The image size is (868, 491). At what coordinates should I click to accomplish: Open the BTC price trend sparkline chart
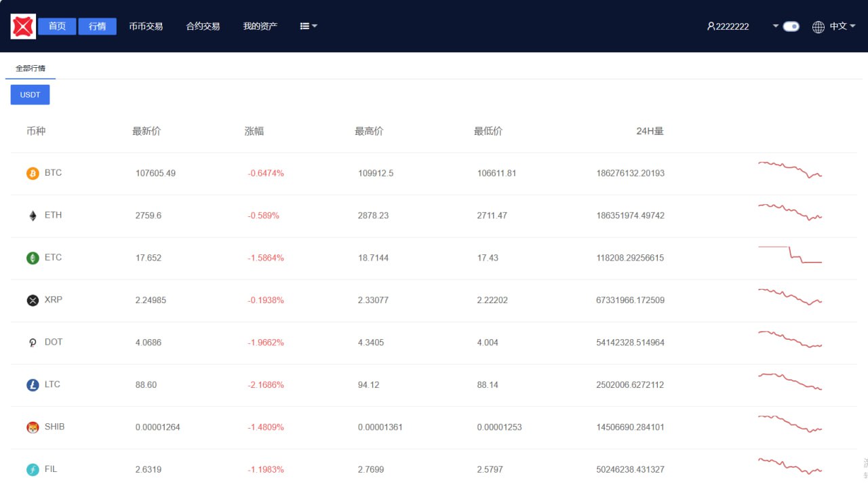click(790, 170)
